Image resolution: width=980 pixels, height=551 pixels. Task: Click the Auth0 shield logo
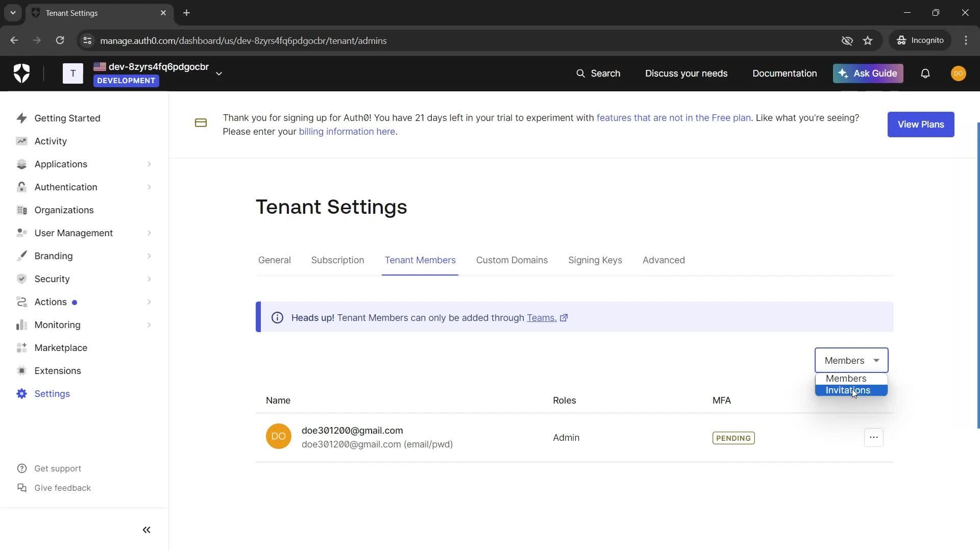click(21, 73)
